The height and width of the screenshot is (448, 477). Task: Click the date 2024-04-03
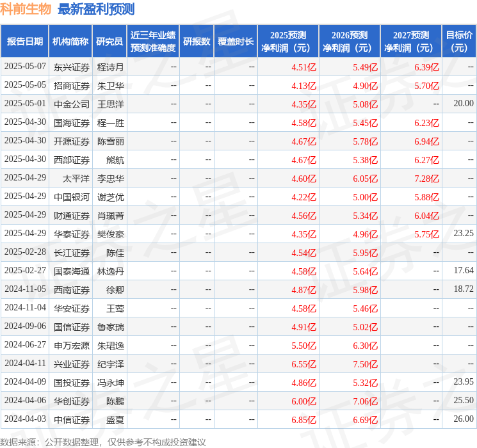pos(25,419)
